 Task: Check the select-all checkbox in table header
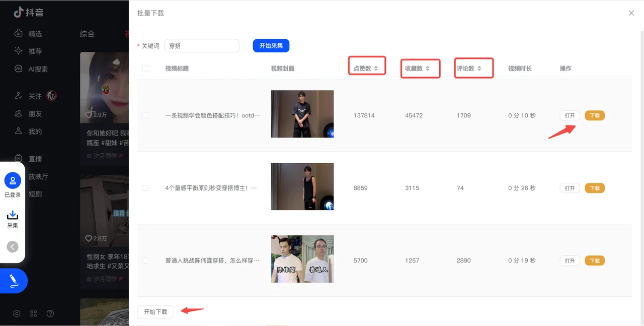tap(145, 68)
